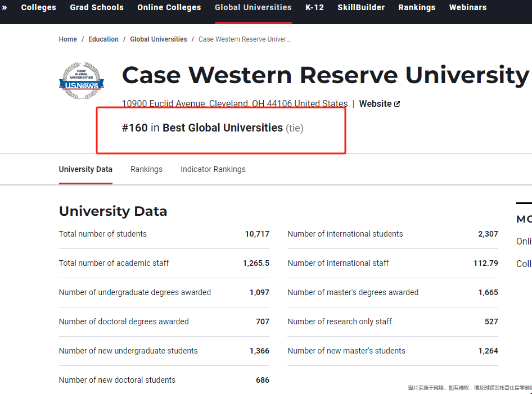Viewport: 532px width, 394px height.
Task: Select Number of international students label
Action: point(345,234)
